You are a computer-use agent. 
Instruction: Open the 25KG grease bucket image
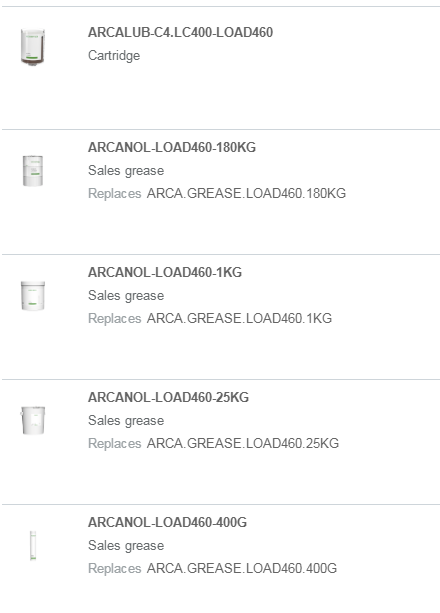(x=33, y=420)
